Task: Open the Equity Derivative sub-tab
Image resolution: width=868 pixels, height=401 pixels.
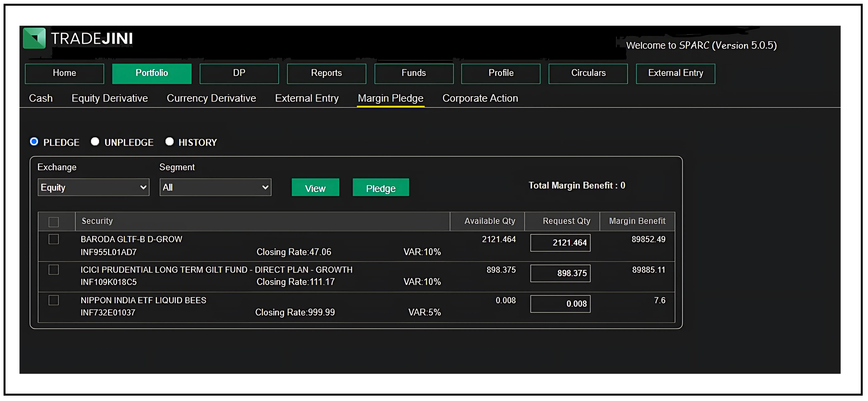Action: [x=110, y=98]
